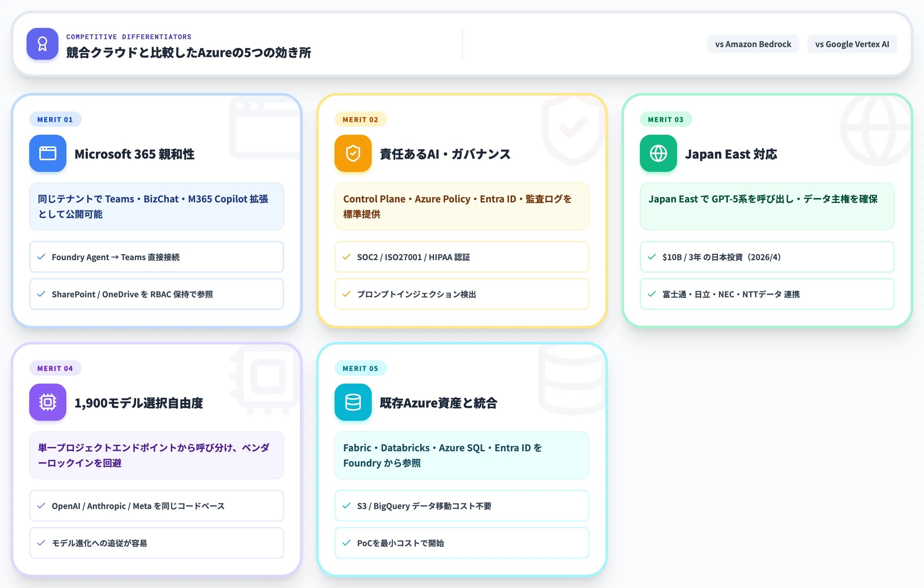The width and height of the screenshot is (924, 588).
Task: Click the MERIT 01 badge
Action: pyautogui.click(x=55, y=119)
